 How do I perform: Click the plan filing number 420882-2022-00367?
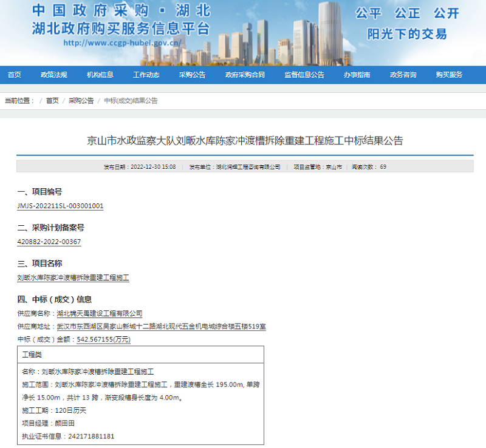[x=49, y=242]
